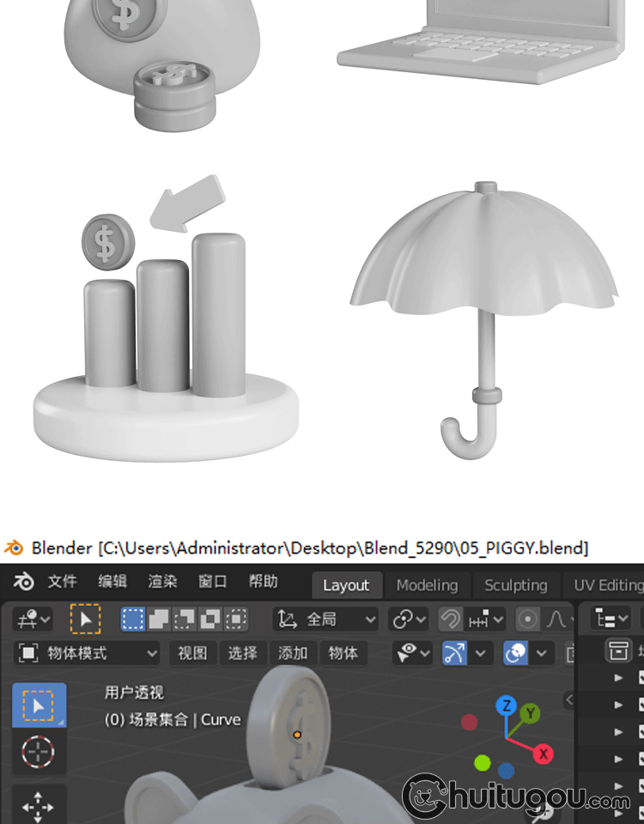The height and width of the screenshot is (824, 644).
Task: Click the Y axis on navigation gizmo
Action: click(x=531, y=713)
